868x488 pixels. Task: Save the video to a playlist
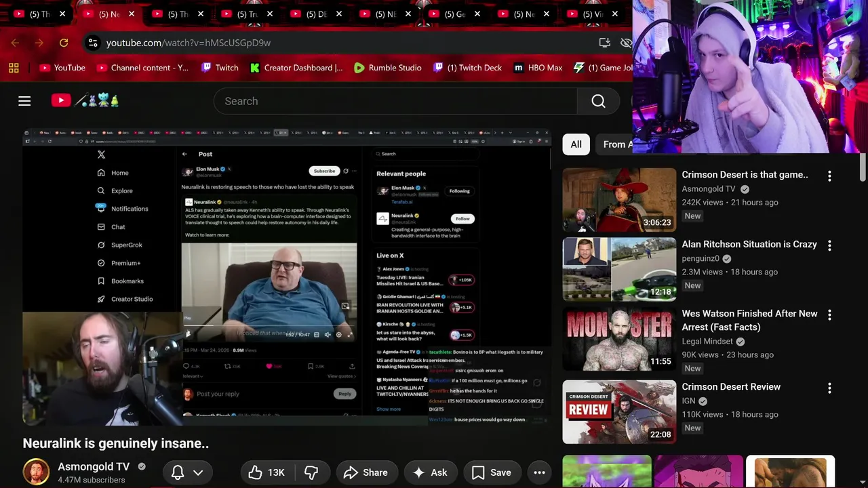492,472
